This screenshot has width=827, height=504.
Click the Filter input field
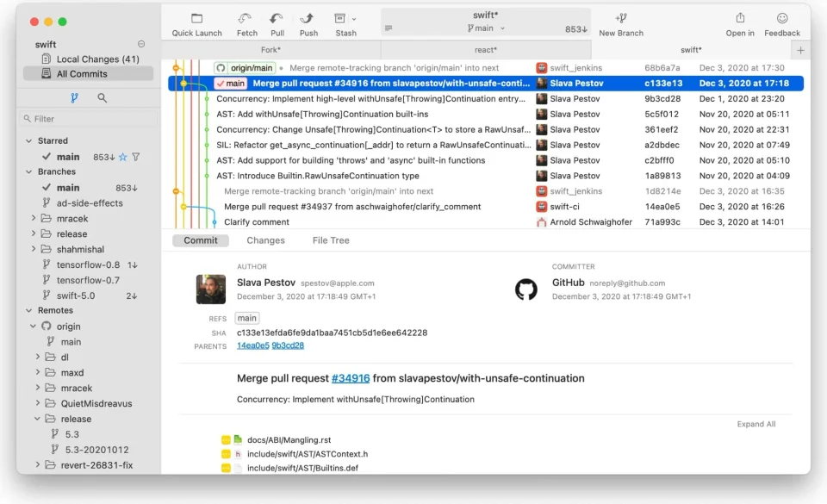point(89,119)
